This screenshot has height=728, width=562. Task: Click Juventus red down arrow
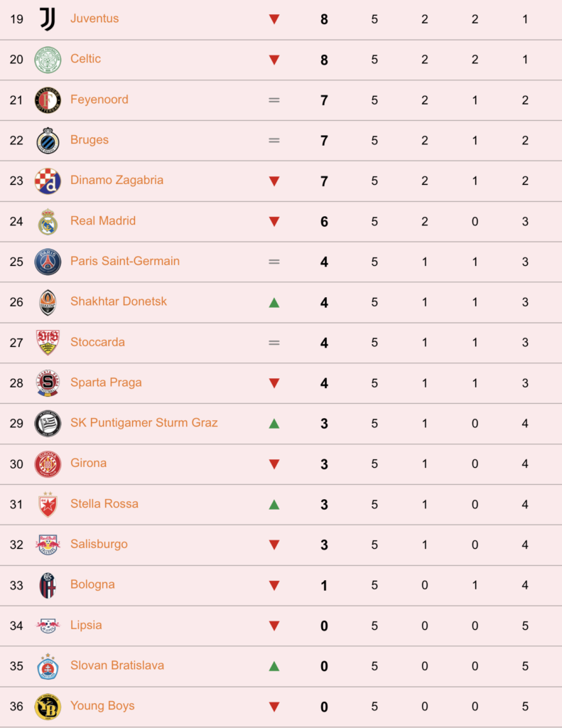[274, 19]
